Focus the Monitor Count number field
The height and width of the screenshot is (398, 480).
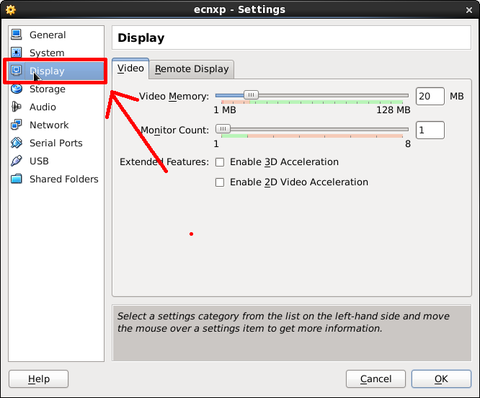430,130
